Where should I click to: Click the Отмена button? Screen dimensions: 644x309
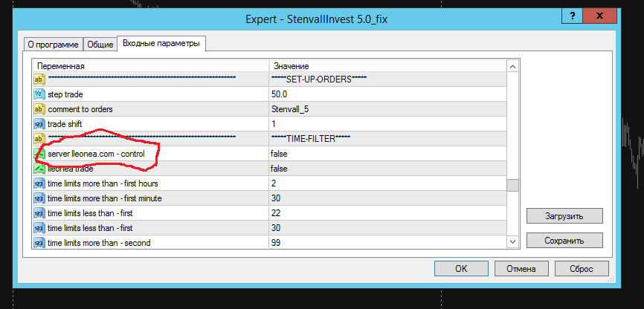(521, 269)
